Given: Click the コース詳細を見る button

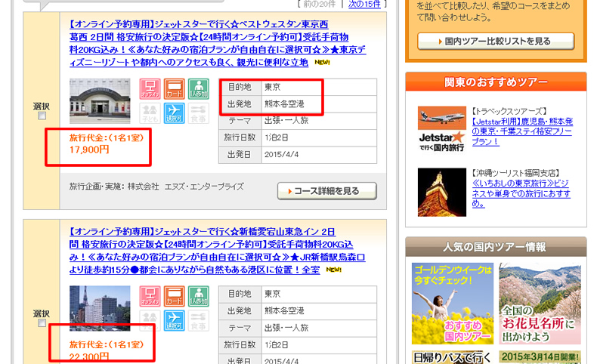Looking at the screenshot, I should click(327, 191).
